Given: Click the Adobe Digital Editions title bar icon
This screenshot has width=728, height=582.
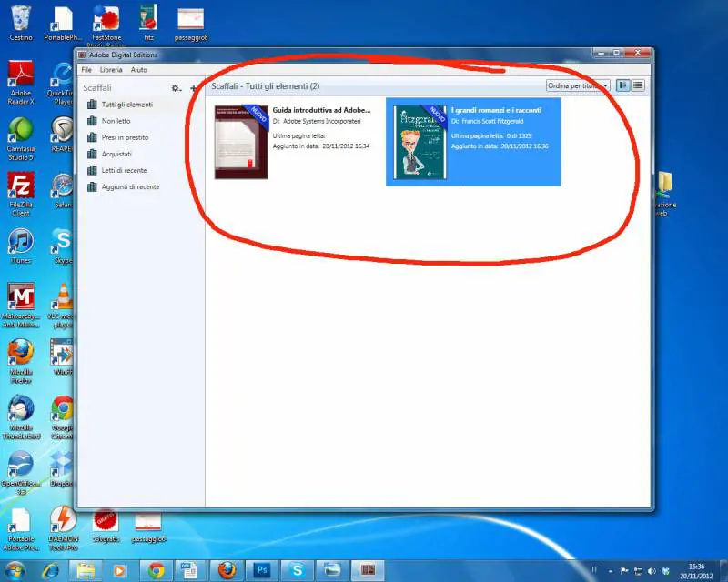Looking at the screenshot, I should (82, 55).
